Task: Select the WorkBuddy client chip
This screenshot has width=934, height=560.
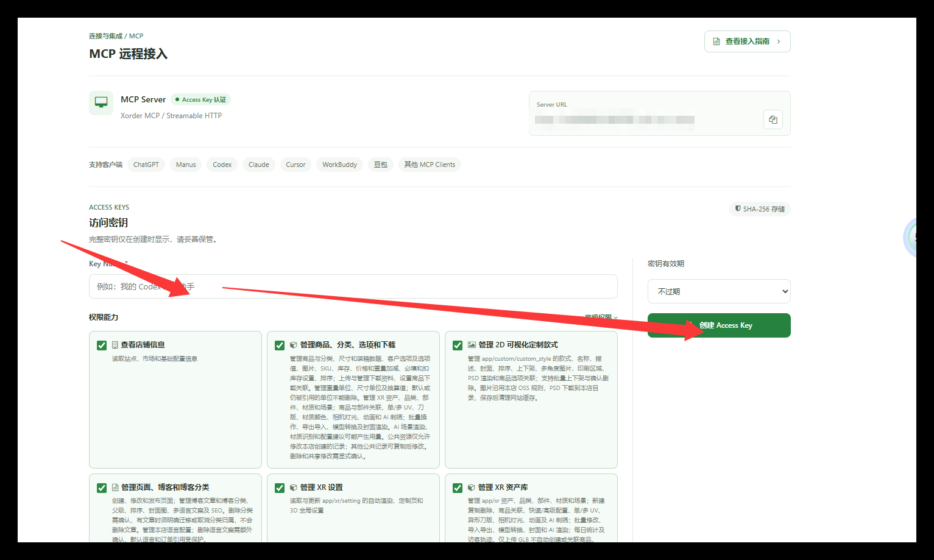Action: [x=340, y=165]
